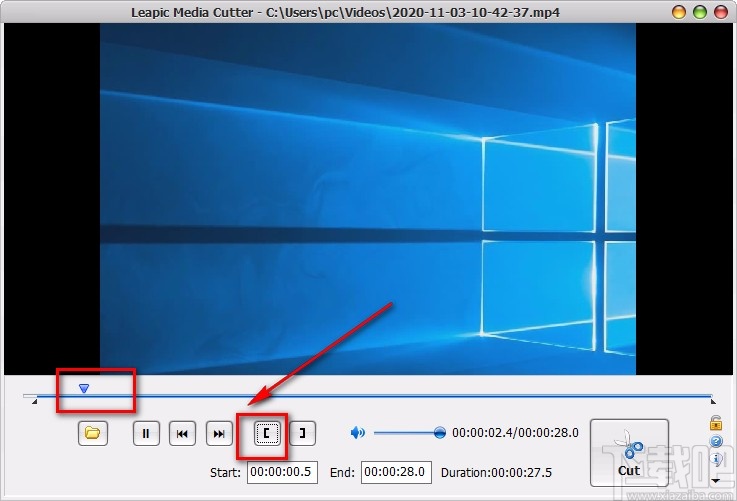Click the blue playhead marker on the timeline
737x501 pixels.
pyautogui.click(x=84, y=388)
